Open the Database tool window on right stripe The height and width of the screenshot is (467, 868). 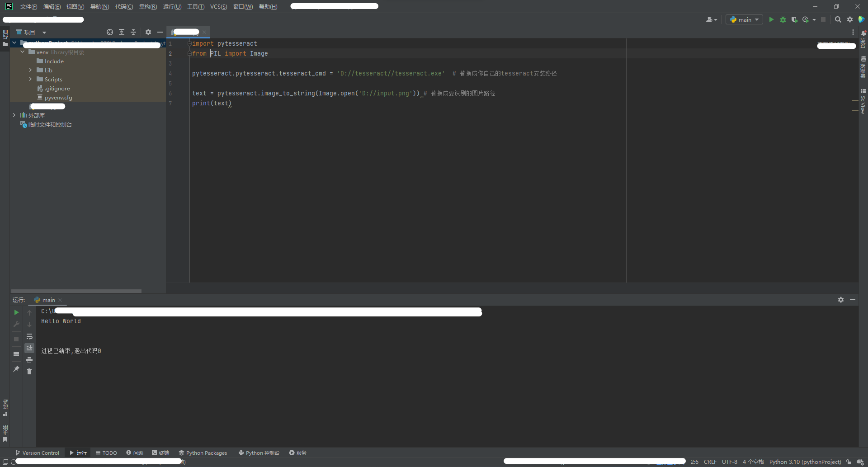(863, 67)
